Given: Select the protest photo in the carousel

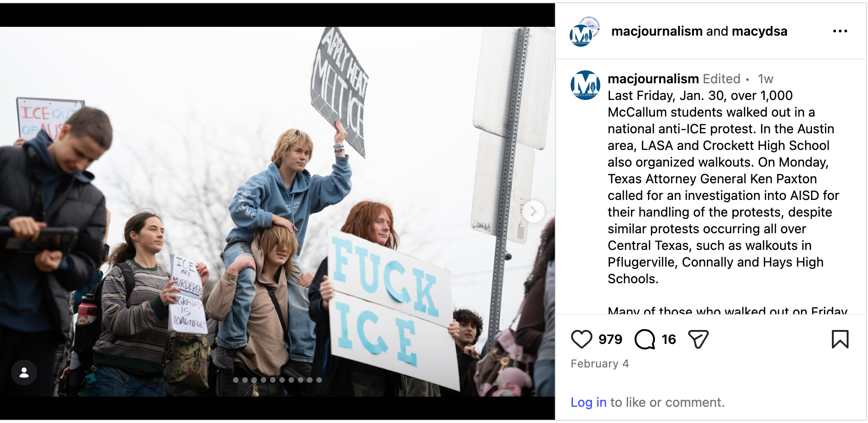Looking at the screenshot, I should [x=277, y=211].
